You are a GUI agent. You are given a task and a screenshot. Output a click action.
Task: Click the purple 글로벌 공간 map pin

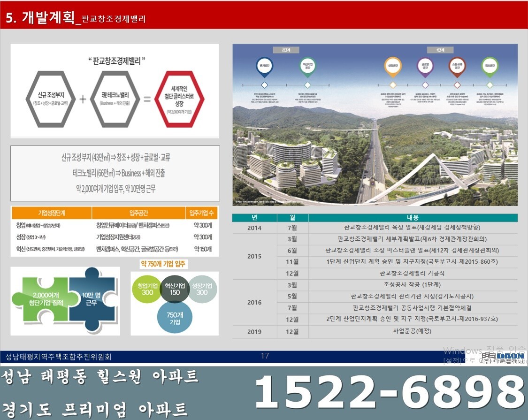[x=425, y=67]
